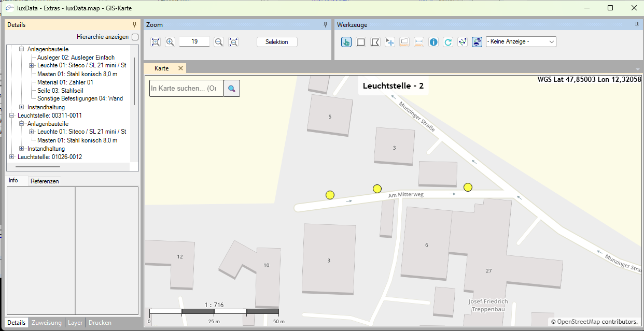Select Sonstige Befestigungen 04: Wand row
Viewport: 644px width, 331px height.
tap(80, 99)
